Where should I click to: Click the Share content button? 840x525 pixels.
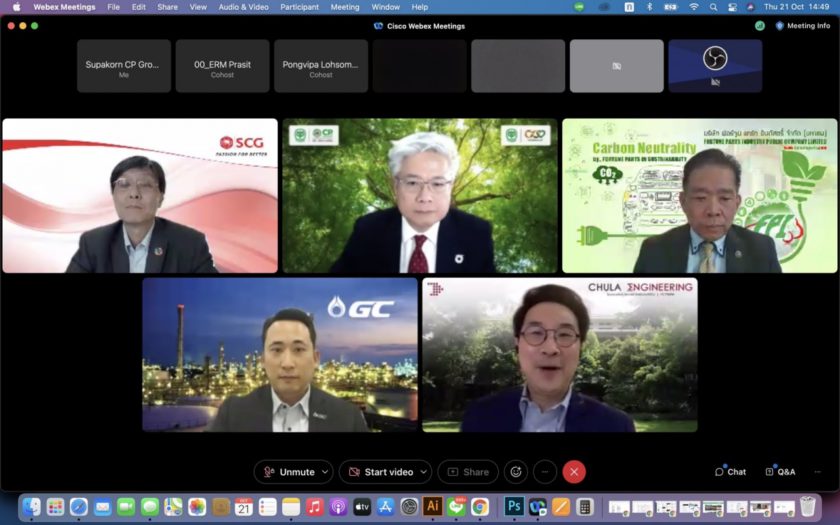468,472
